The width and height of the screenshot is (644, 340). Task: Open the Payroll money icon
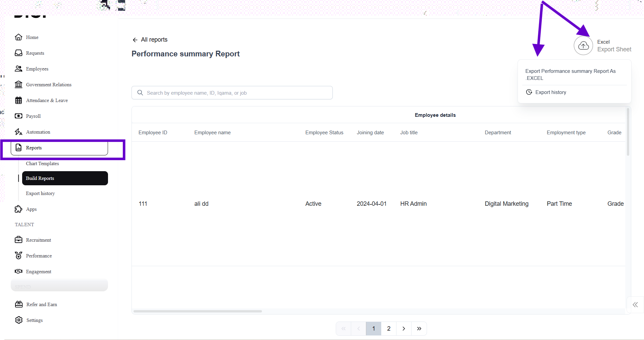coord(18,116)
